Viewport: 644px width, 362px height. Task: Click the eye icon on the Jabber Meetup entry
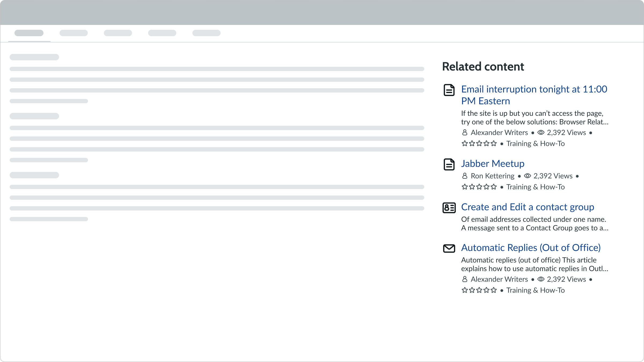point(527,176)
